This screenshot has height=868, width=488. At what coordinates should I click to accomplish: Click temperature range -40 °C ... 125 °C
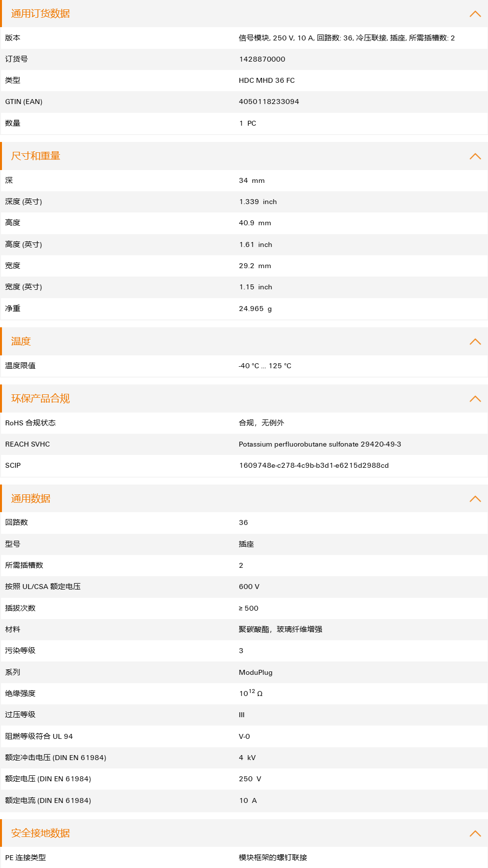265,366
